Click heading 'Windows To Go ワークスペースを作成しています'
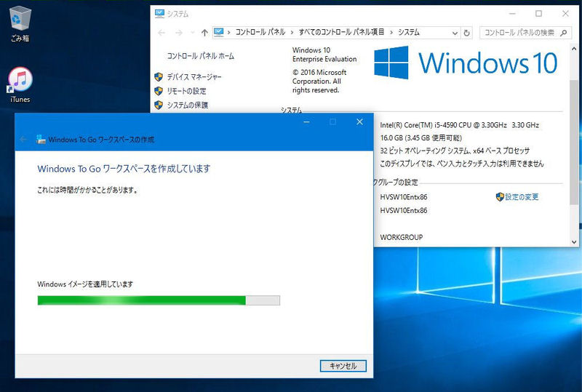 [x=124, y=169]
